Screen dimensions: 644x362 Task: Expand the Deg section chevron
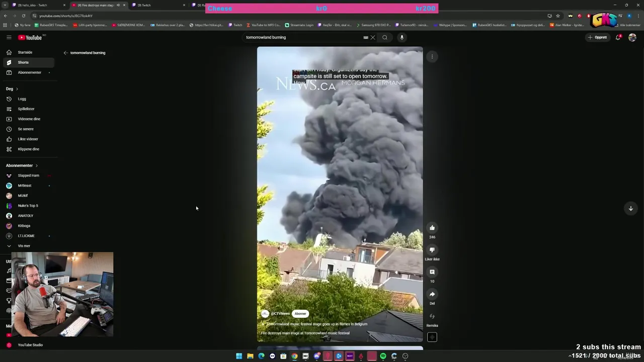coord(17,89)
